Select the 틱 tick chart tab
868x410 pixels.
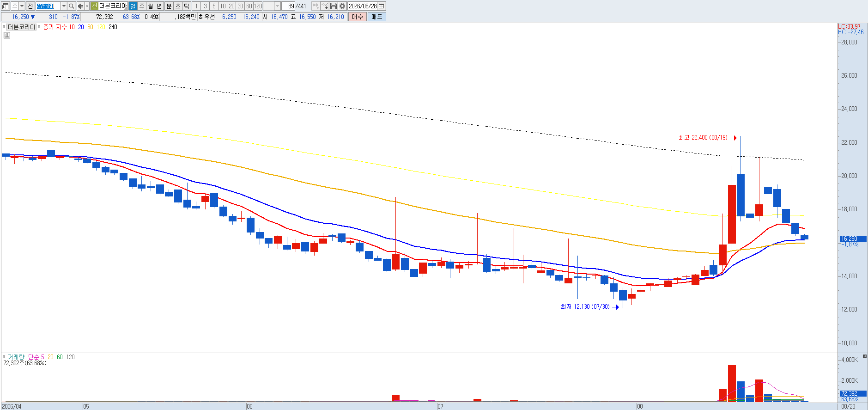(186, 6)
